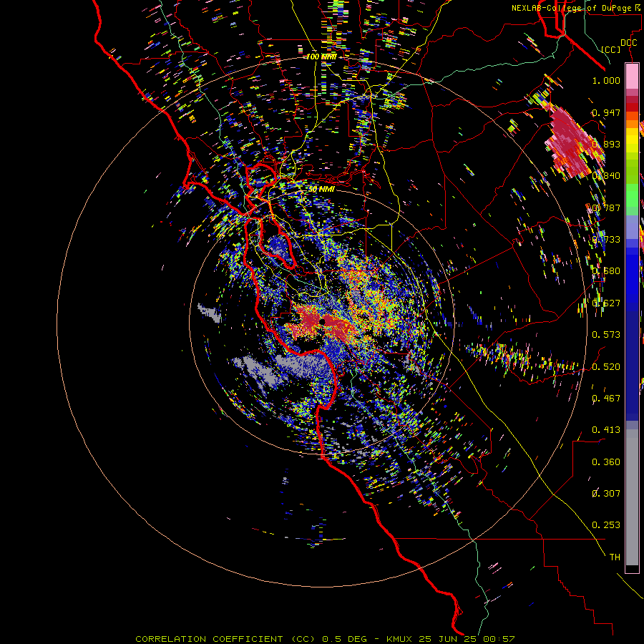Select the 0.893 scale value
Screen dimensions: 644x644
point(606,144)
